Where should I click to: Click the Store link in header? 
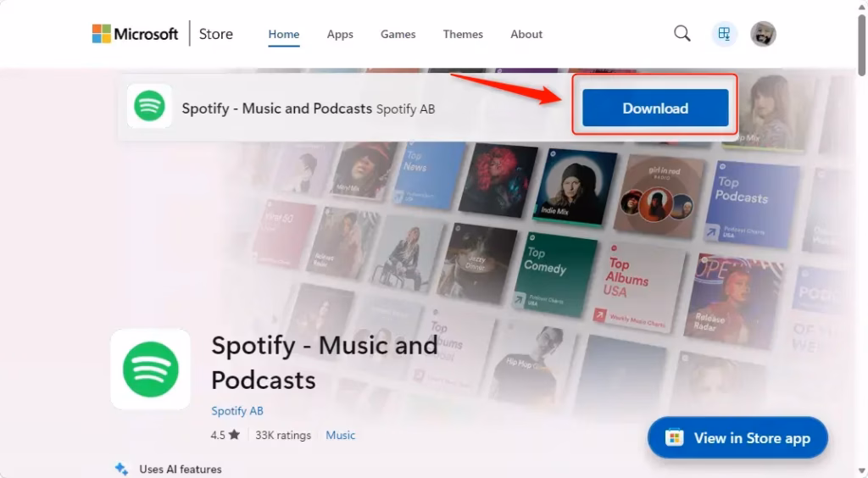tap(216, 34)
